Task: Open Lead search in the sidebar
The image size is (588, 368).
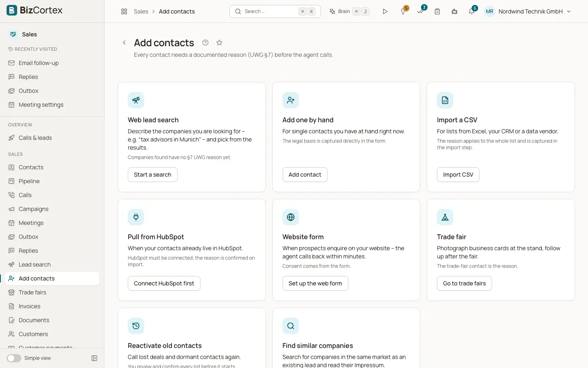Action: point(52,265)
